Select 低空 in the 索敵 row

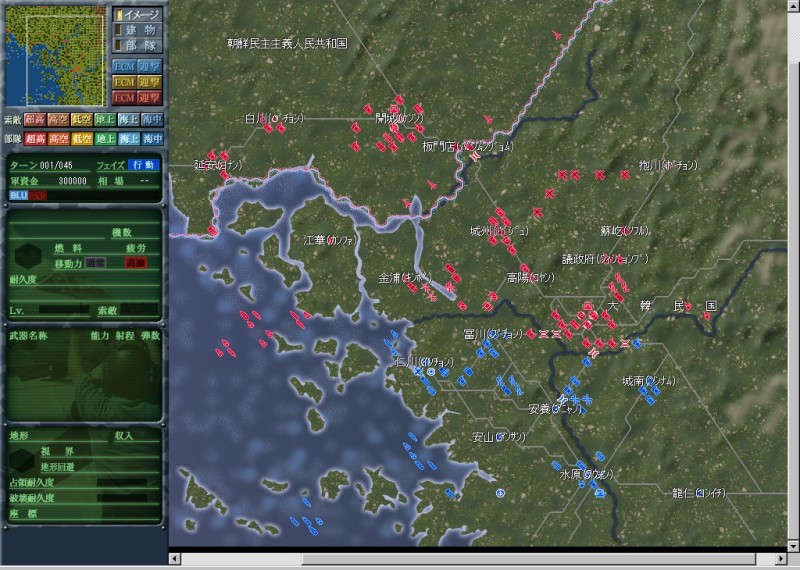pyautogui.click(x=82, y=119)
